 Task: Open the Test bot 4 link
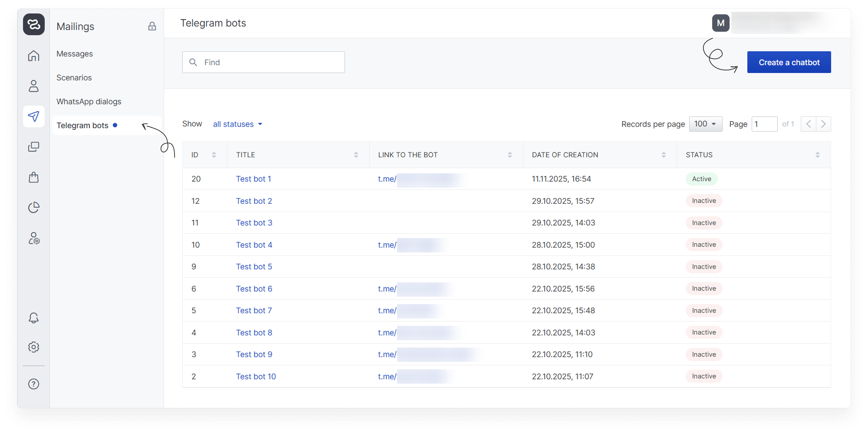coord(254,245)
